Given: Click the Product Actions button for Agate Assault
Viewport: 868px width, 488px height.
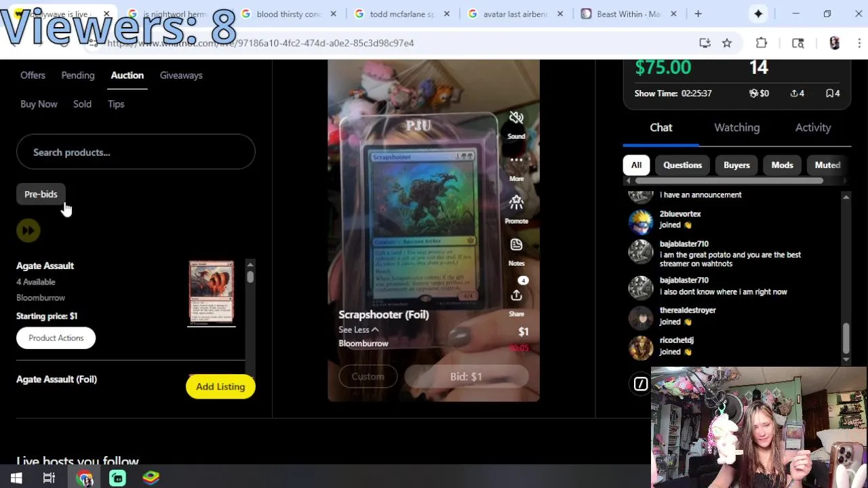Looking at the screenshot, I should pyautogui.click(x=56, y=338).
